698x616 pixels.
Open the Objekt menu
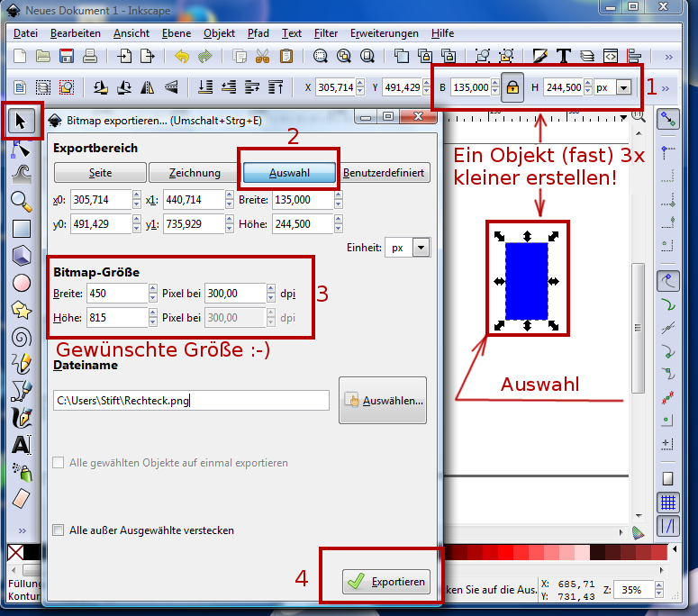point(219,33)
